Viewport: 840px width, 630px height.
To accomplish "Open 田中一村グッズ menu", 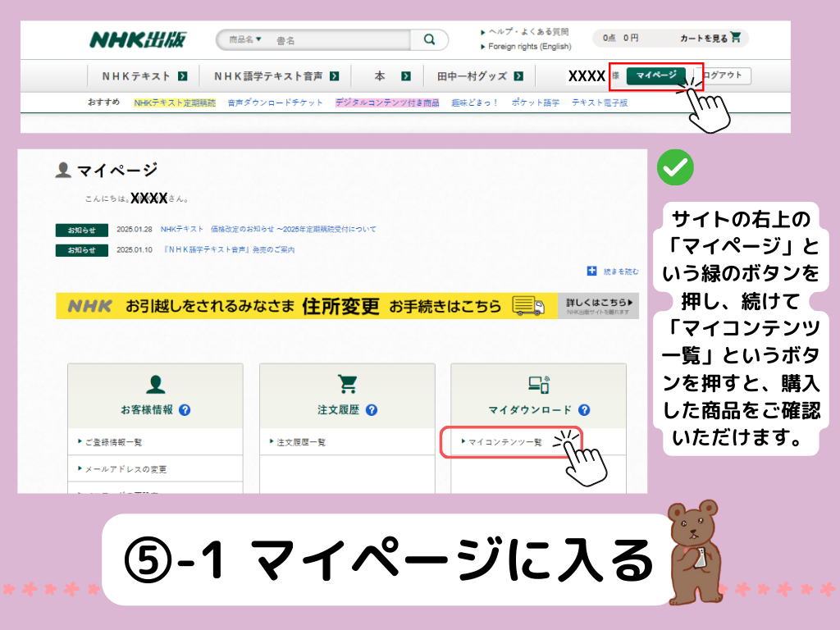I will coord(472,76).
